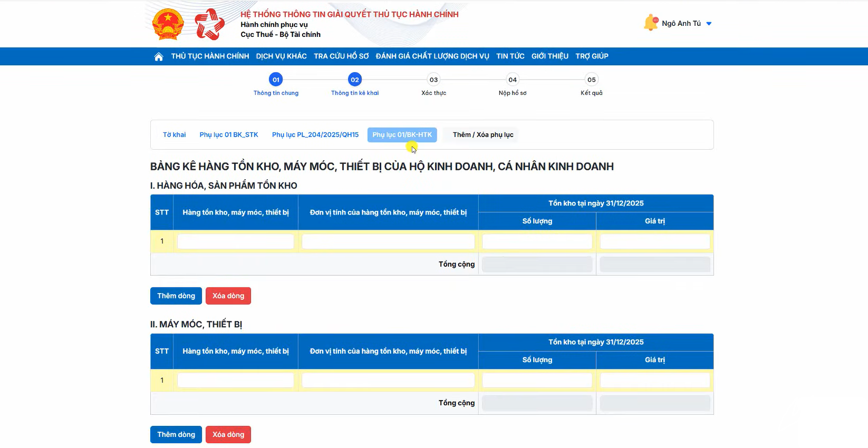
Task: Click the Tổng cộng value field in the inventory goods table
Action: pos(655,265)
